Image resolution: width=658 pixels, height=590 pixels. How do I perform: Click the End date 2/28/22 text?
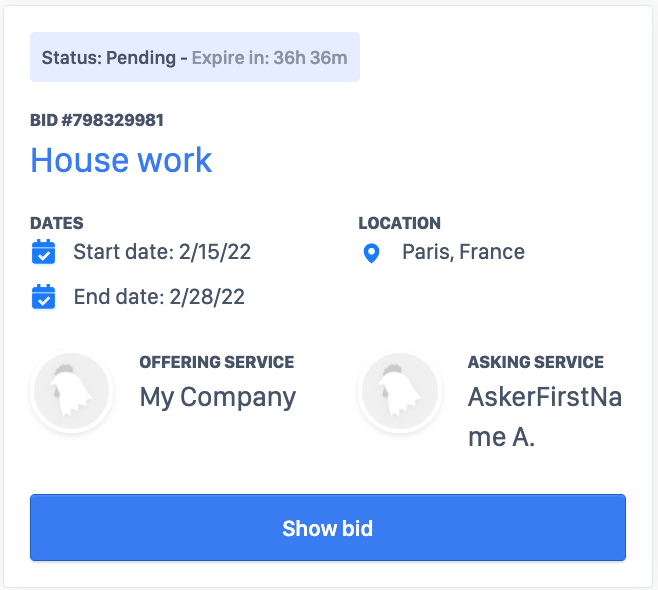(x=159, y=297)
